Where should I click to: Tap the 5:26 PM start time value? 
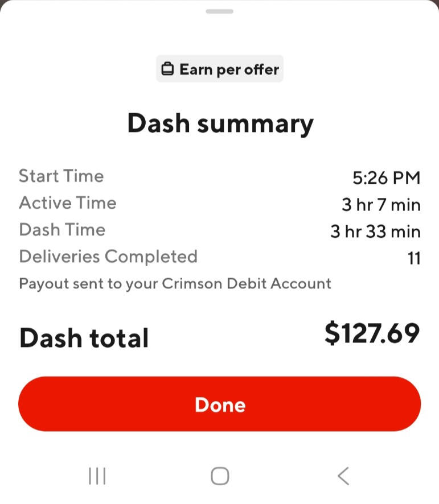pos(387,177)
